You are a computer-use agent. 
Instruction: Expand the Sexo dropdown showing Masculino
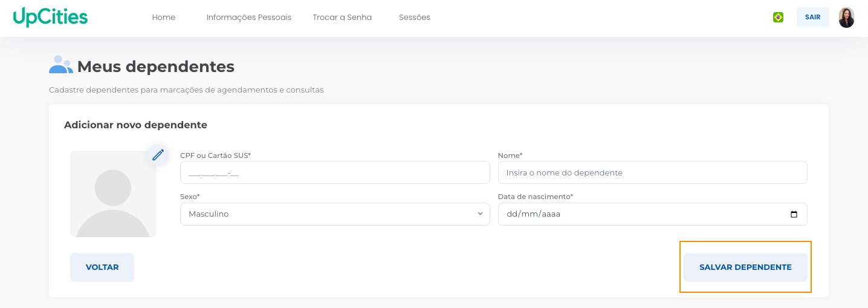335,214
